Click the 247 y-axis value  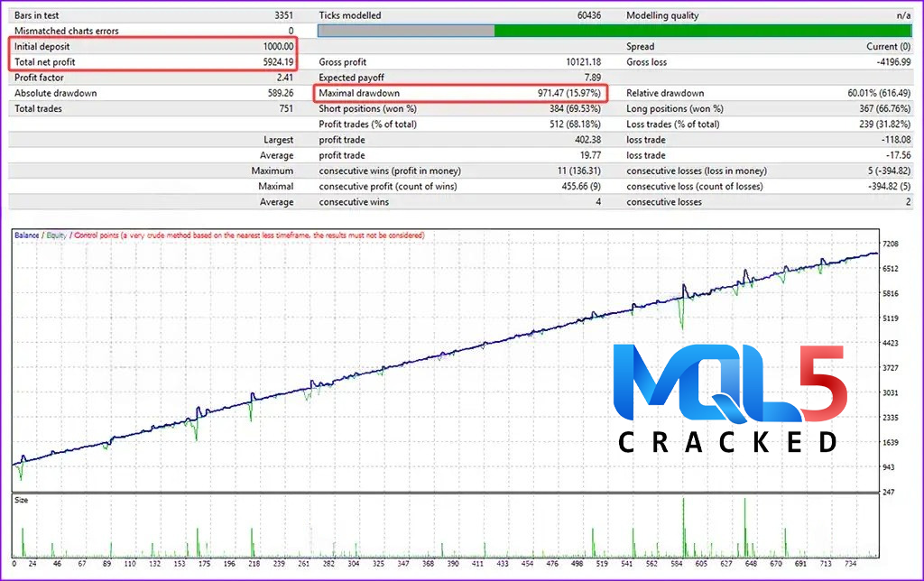pos(889,492)
